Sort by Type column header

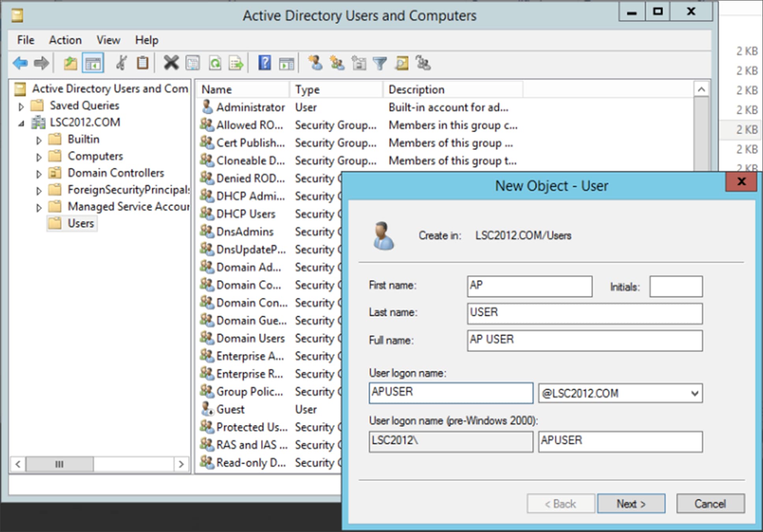coord(336,89)
